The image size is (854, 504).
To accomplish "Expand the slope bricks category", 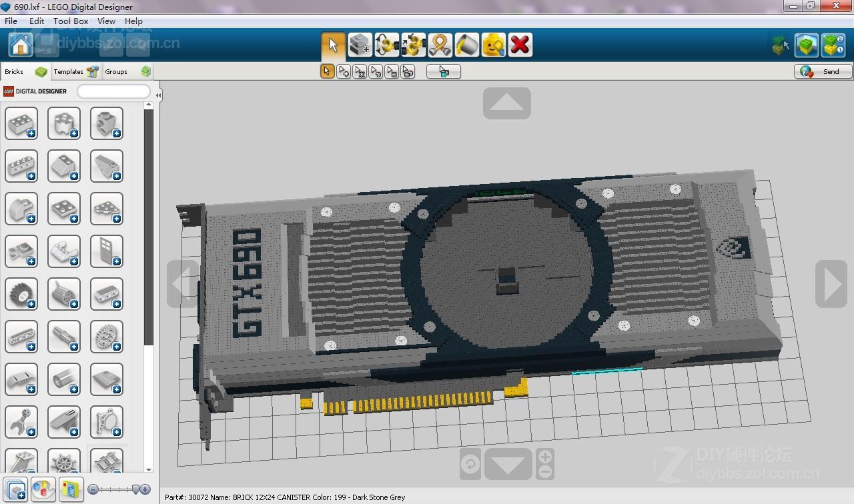I will click(64, 166).
